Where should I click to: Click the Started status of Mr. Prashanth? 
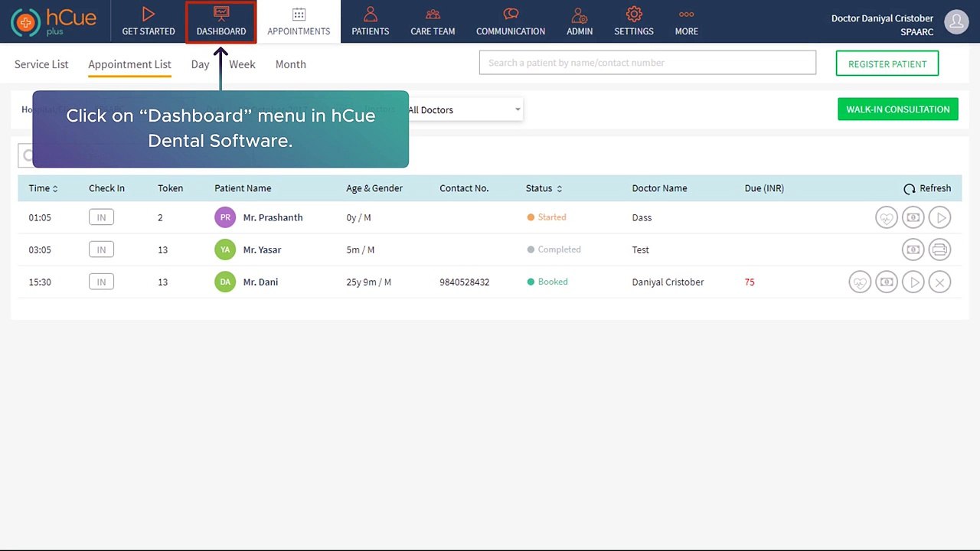(x=547, y=217)
